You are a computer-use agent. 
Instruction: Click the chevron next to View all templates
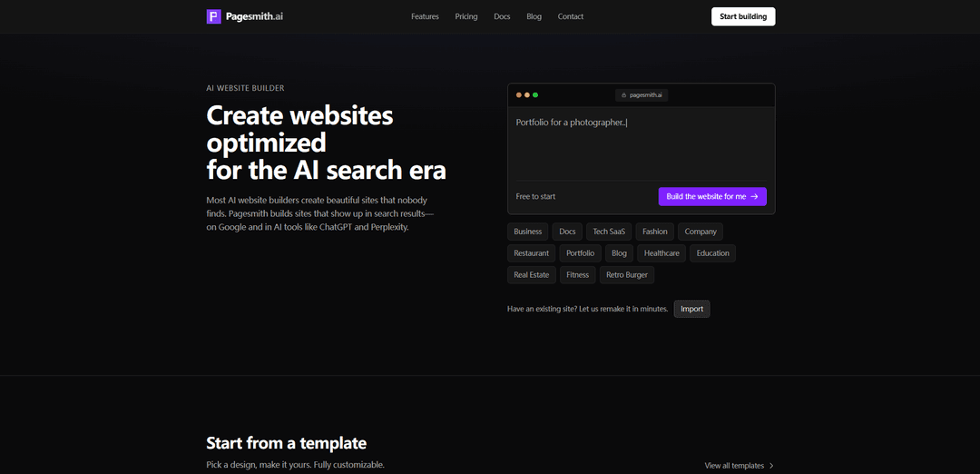point(771,466)
